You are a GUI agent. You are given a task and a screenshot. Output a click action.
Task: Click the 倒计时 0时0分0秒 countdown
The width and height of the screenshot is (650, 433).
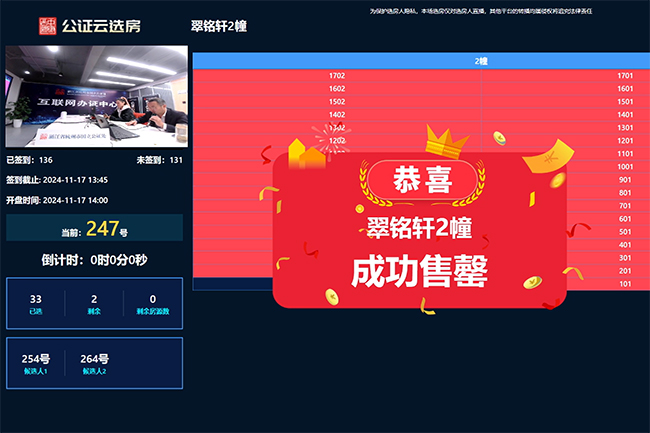(95, 260)
